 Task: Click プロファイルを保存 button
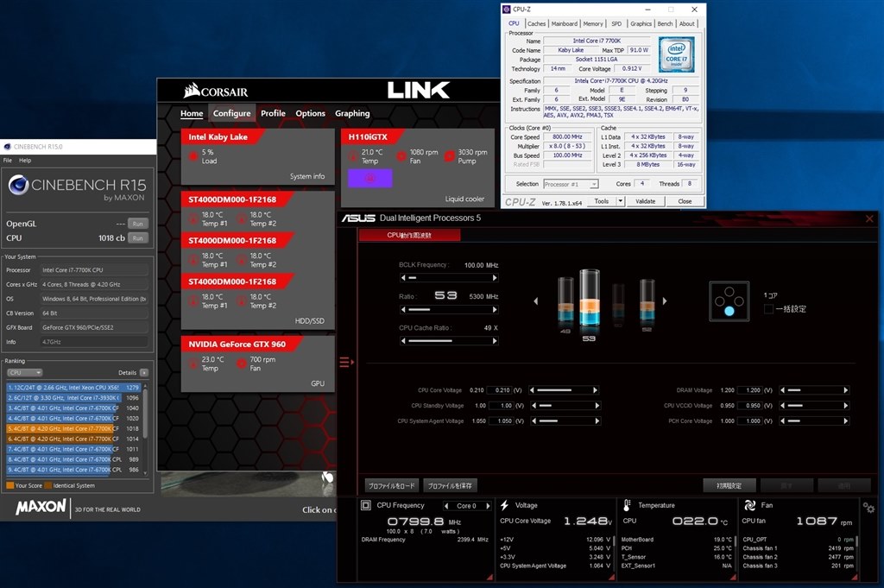(450, 485)
